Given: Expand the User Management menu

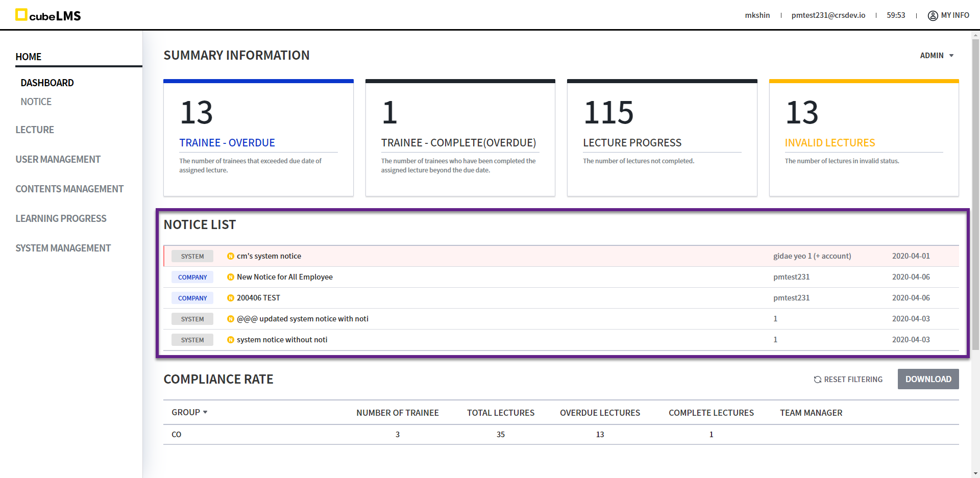Looking at the screenshot, I should 58,159.
